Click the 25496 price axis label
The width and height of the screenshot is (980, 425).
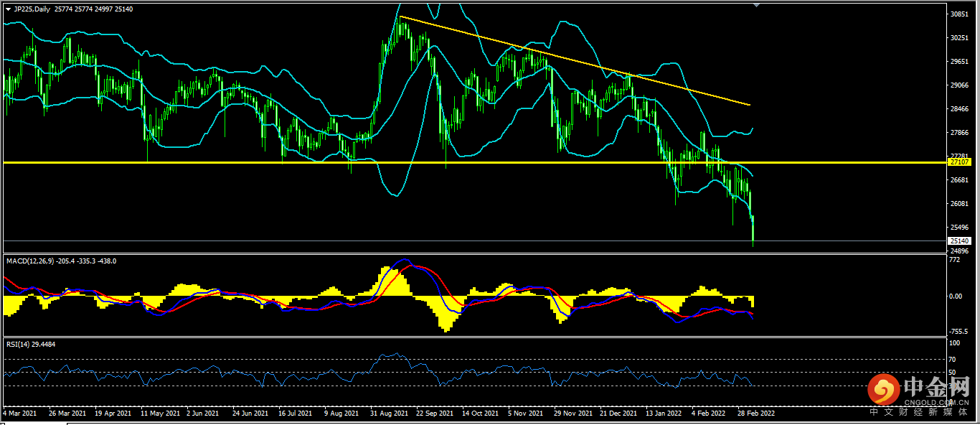[958, 228]
